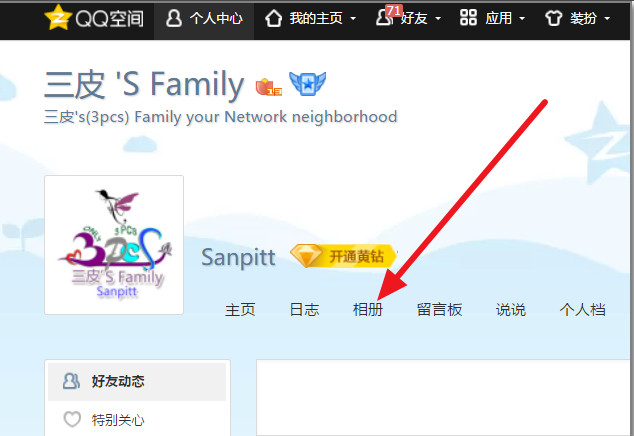Click the 应用 grid icon
The height and width of the screenshot is (436, 634).
point(468,18)
